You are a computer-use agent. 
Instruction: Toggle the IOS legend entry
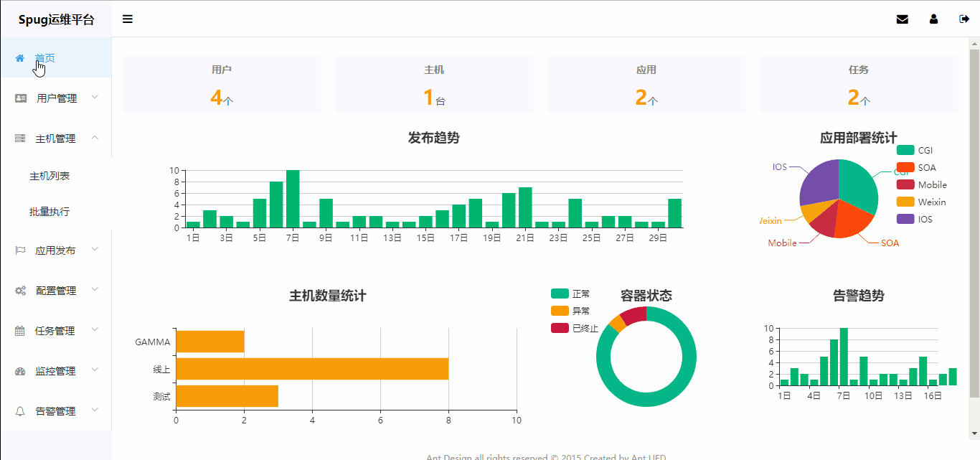pos(915,219)
